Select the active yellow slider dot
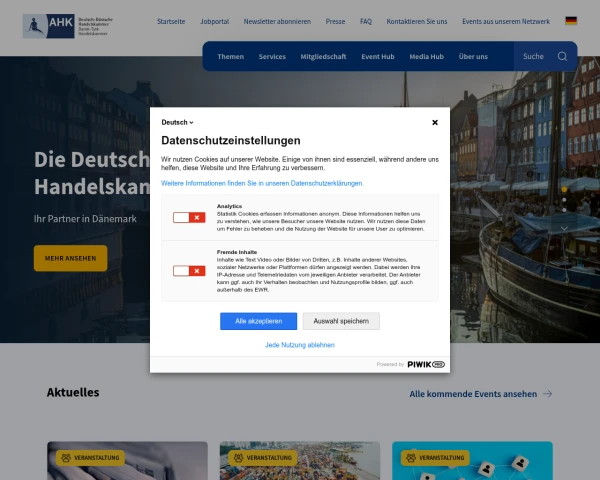 coord(564,188)
